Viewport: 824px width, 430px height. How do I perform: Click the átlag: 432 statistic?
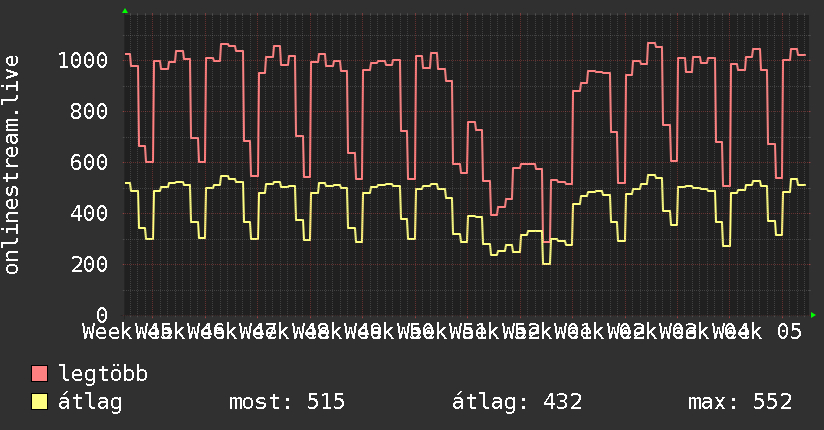517,402
